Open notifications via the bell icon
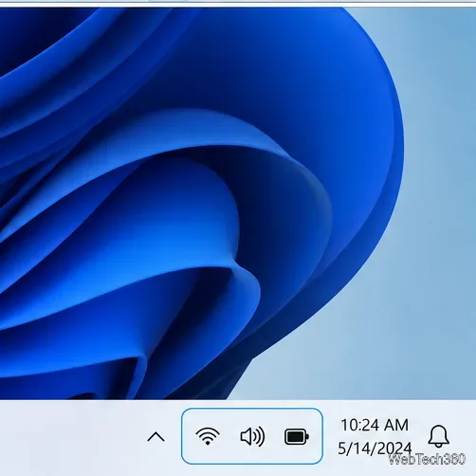The width and height of the screenshot is (476, 476). (x=438, y=436)
